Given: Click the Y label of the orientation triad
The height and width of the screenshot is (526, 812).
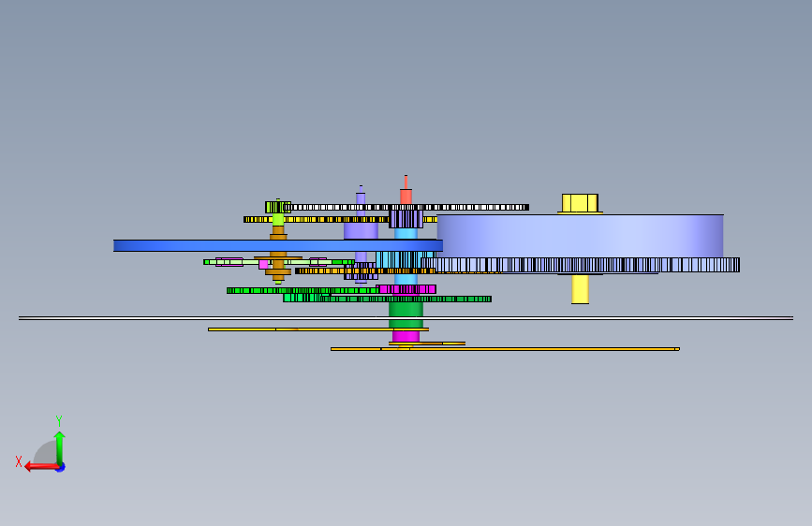Looking at the screenshot, I should (59, 420).
